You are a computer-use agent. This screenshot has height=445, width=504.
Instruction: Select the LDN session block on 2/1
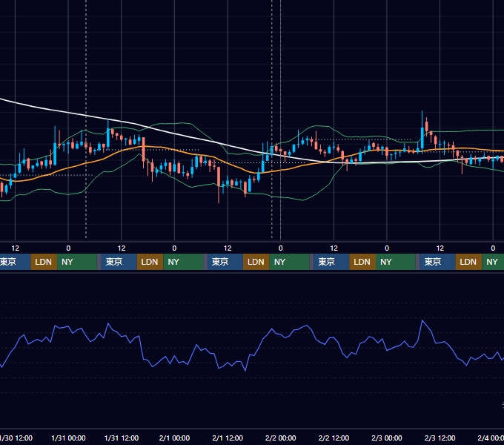[x=256, y=262]
